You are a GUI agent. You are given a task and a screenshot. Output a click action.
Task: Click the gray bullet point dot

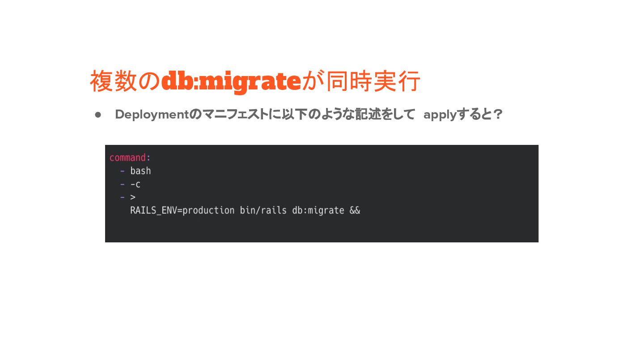coord(98,114)
